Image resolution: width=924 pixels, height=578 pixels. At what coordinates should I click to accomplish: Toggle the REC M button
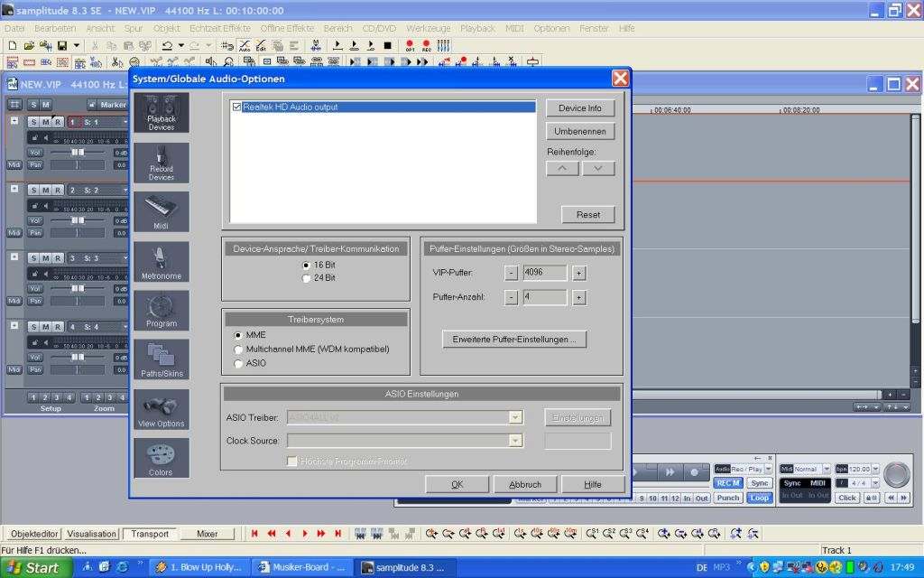coord(728,483)
